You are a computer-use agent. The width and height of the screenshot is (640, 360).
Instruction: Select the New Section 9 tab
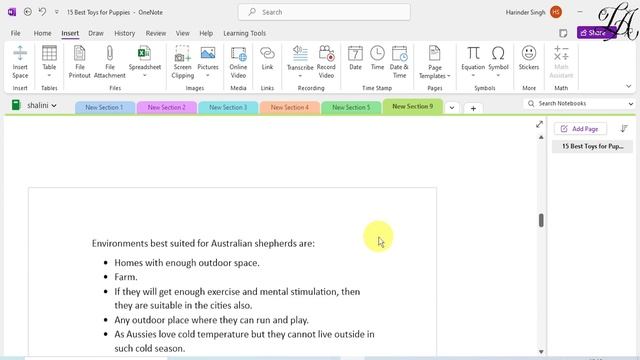click(413, 106)
